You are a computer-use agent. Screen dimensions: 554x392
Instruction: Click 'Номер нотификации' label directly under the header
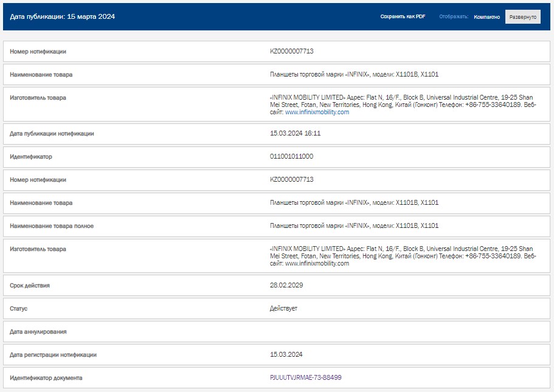[x=38, y=51]
